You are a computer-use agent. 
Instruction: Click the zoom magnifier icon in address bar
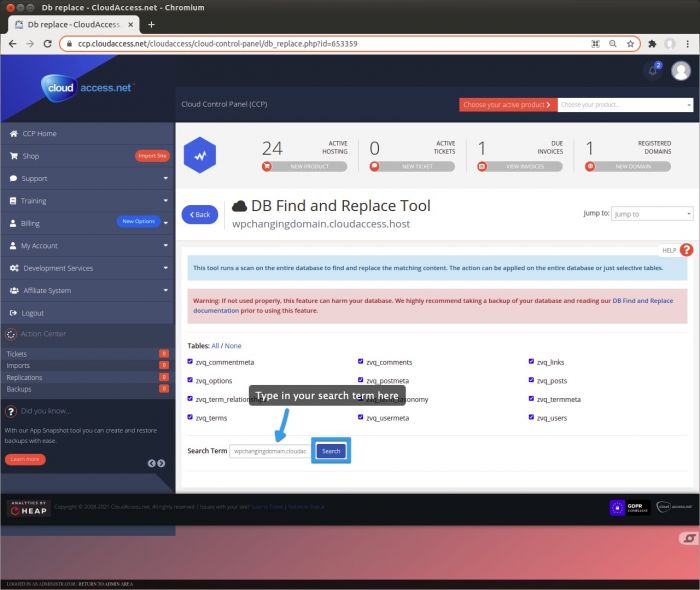pos(612,44)
